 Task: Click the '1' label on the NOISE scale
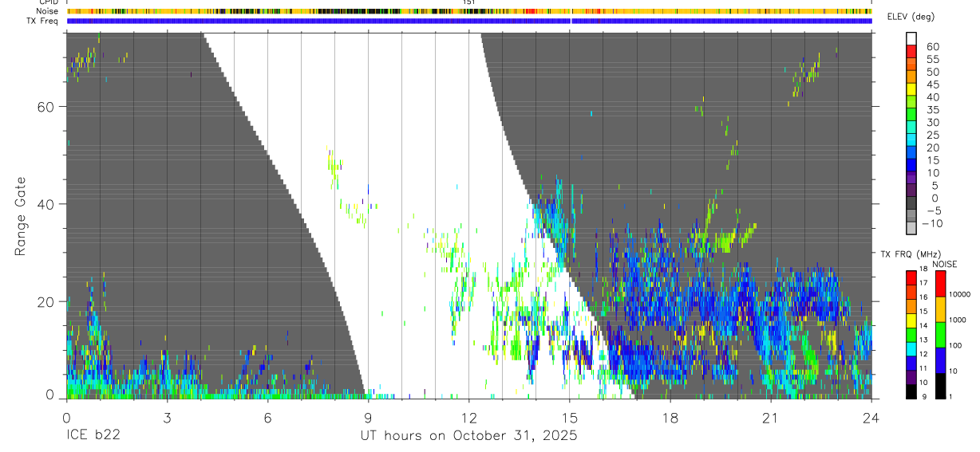pos(951,396)
